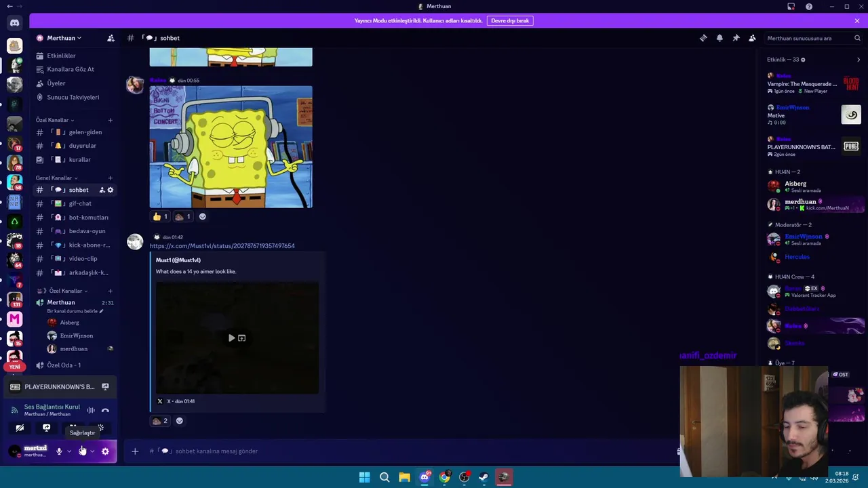Stream PLAYERUNKNOWN'S B... with its screen icon

coord(105,387)
